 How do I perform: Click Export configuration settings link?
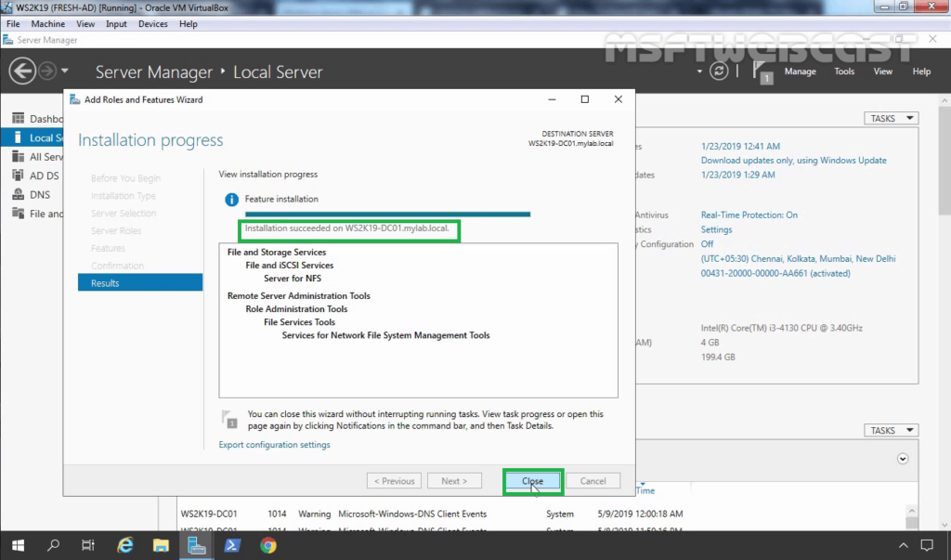pyautogui.click(x=274, y=445)
